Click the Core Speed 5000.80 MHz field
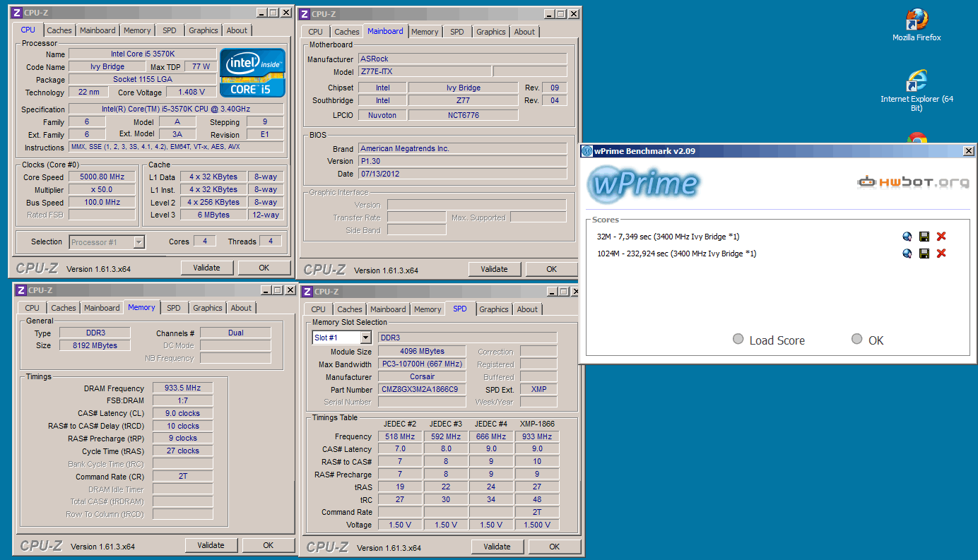The height and width of the screenshot is (560, 978). [102, 177]
